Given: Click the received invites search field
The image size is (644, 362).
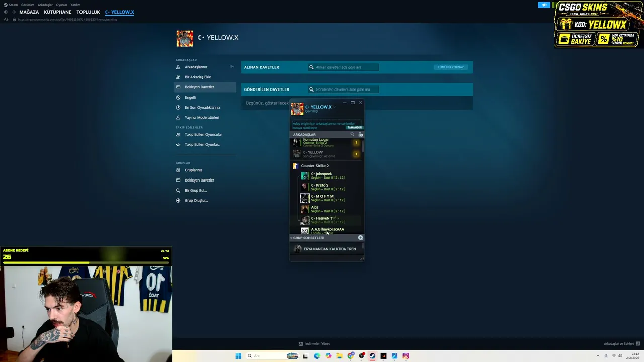Looking at the screenshot, I should (x=344, y=67).
